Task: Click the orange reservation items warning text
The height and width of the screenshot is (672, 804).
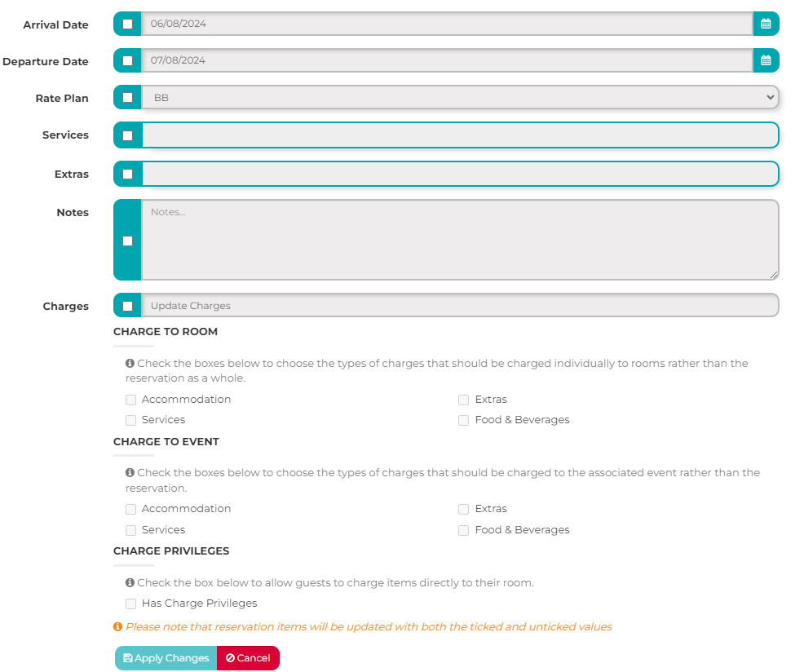Action: pyautogui.click(x=369, y=627)
